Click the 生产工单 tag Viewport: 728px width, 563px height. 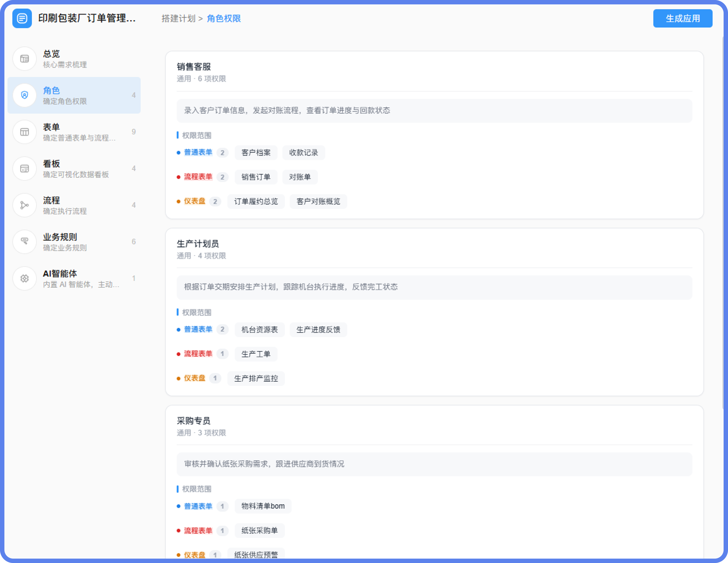click(x=256, y=354)
